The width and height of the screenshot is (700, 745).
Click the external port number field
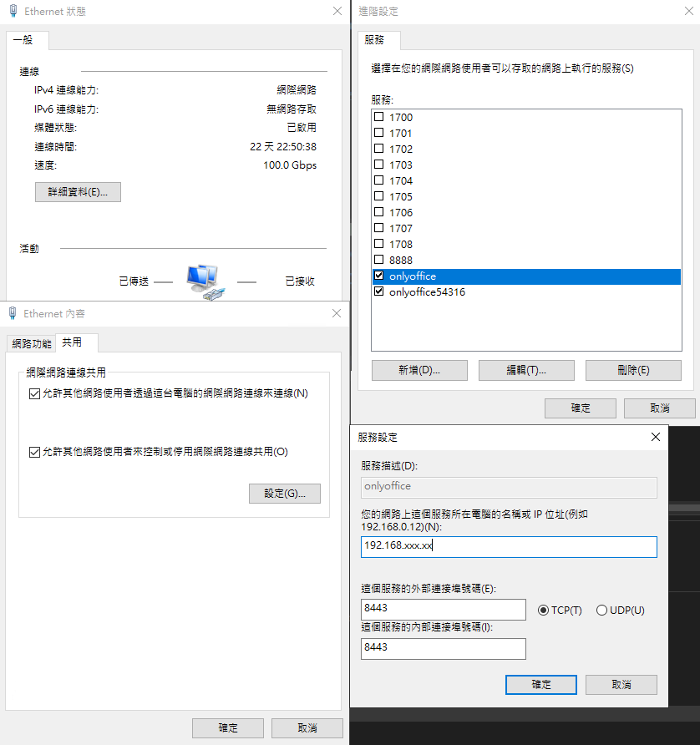[443, 609]
